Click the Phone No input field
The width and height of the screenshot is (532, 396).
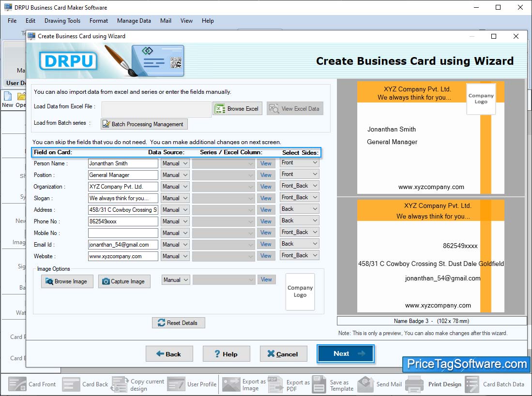[x=123, y=221]
